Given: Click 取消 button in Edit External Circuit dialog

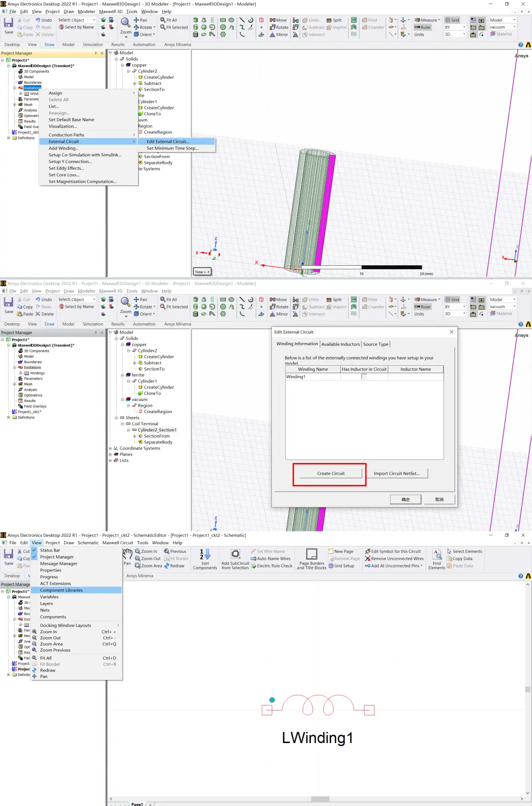Looking at the screenshot, I should click(440, 499).
